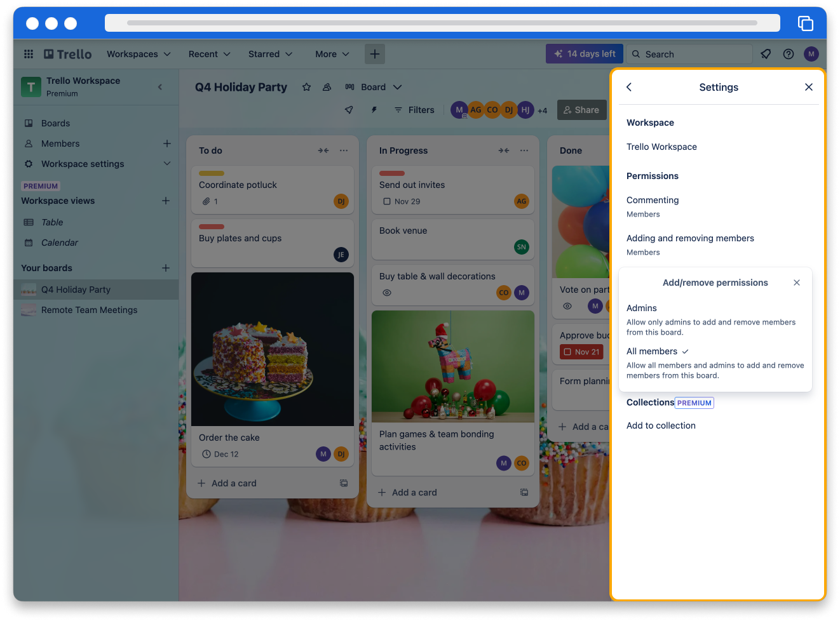Click the attachment icon on Coordinate potluck
The image size is (840, 621).
point(206,201)
